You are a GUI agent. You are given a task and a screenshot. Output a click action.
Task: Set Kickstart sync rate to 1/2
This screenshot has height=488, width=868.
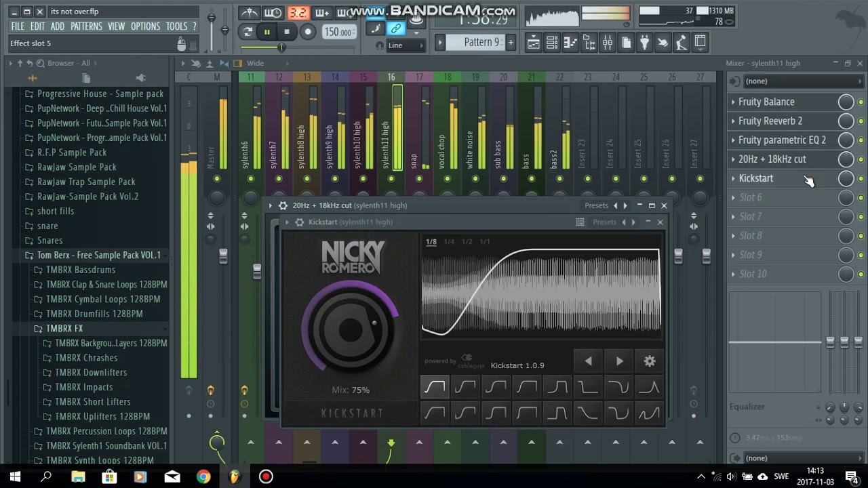(x=467, y=242)
